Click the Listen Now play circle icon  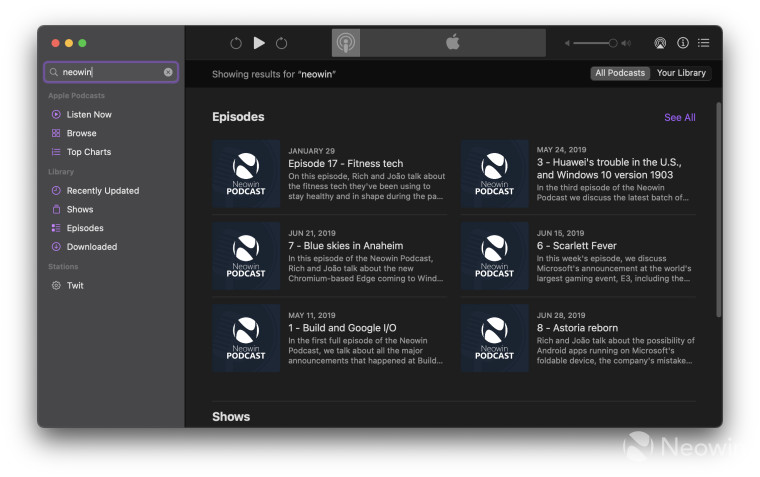click(x=56, y=114)
